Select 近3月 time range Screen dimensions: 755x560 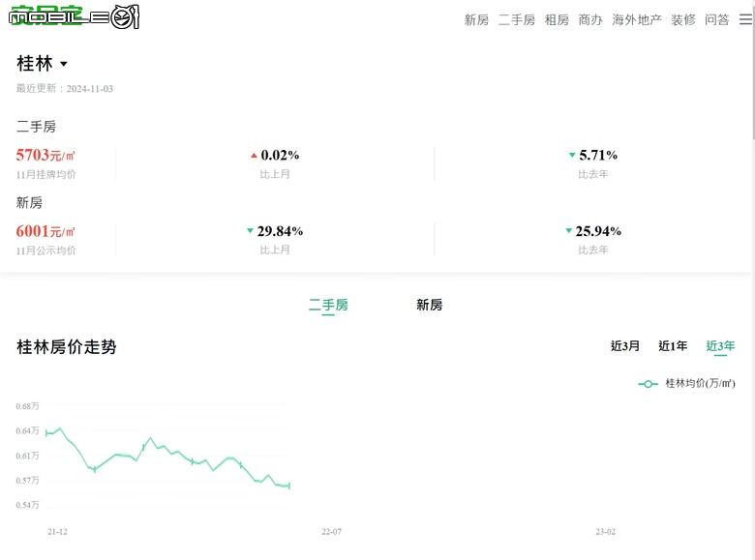point(625,346)
